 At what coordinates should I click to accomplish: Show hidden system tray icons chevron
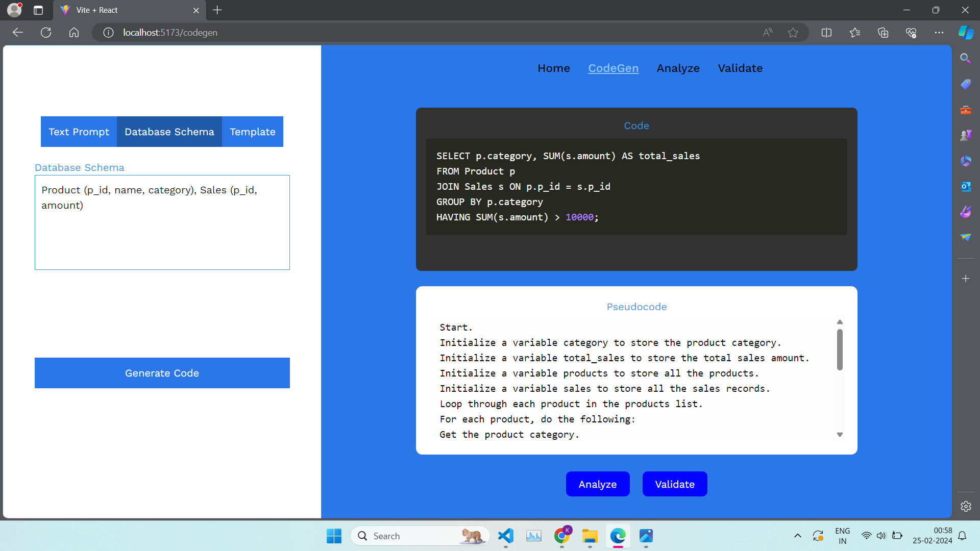coord(797,536)
